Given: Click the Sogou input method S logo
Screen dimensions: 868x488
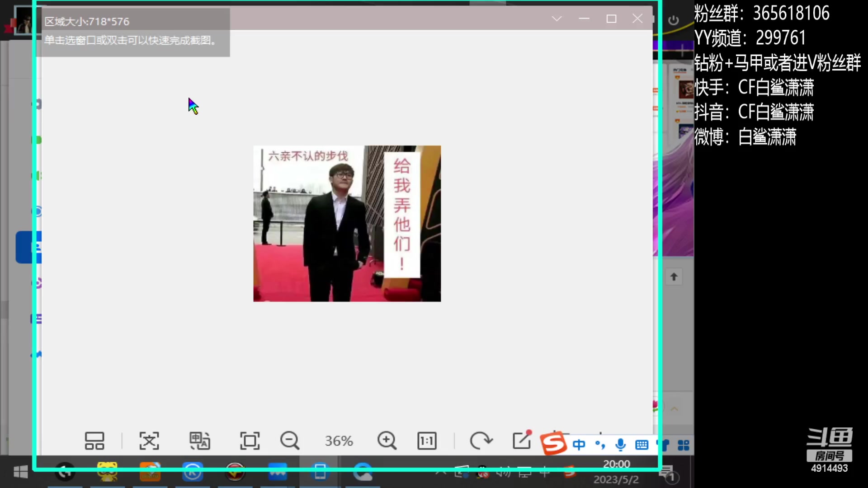Looking at the screenshot, I should click(x=553, y=443).
